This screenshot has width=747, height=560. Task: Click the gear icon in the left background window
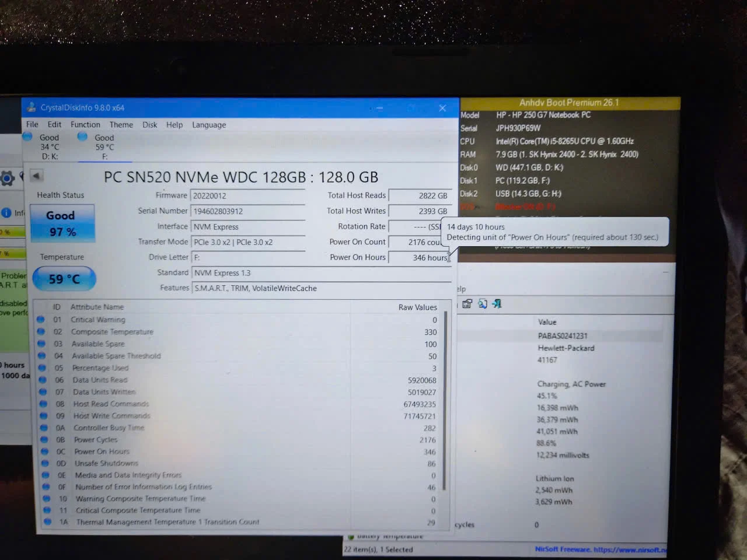coord(8,178)
